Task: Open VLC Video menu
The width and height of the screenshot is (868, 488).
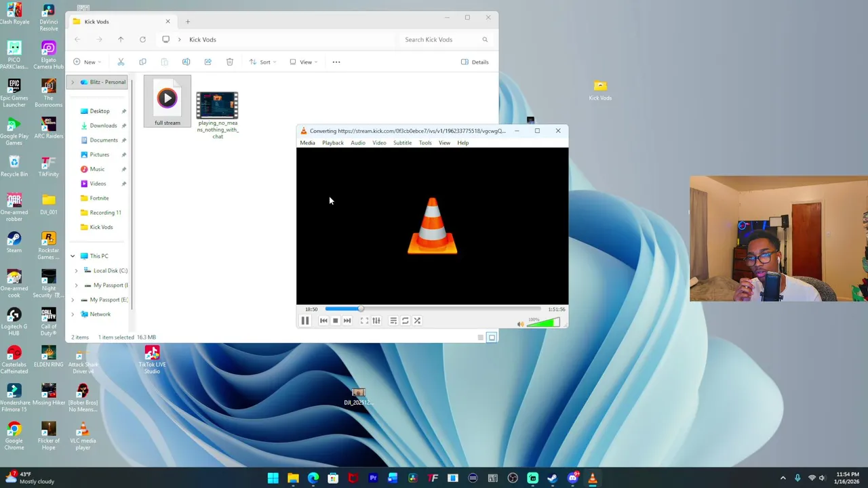Action: tap(379, 143)
